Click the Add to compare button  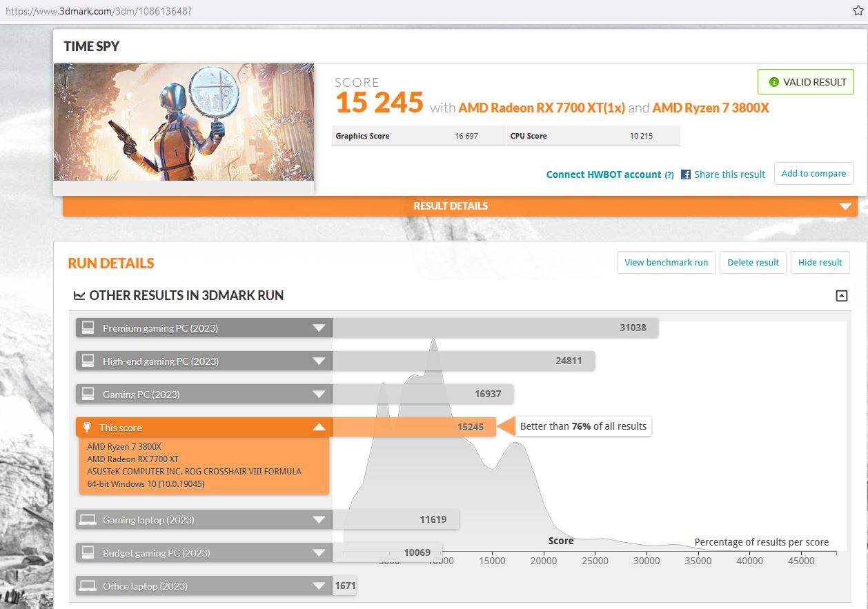click(813, 174)
